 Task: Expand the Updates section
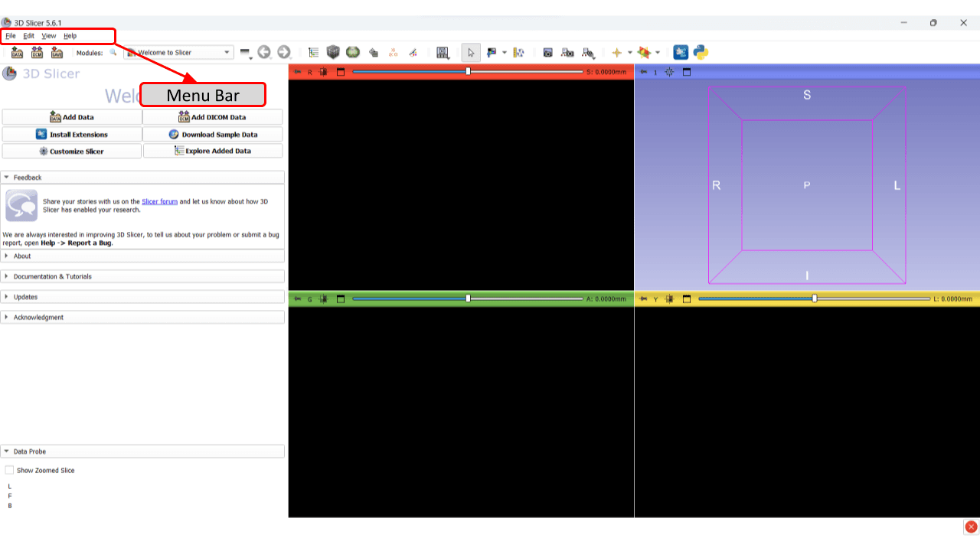point(142,297)
